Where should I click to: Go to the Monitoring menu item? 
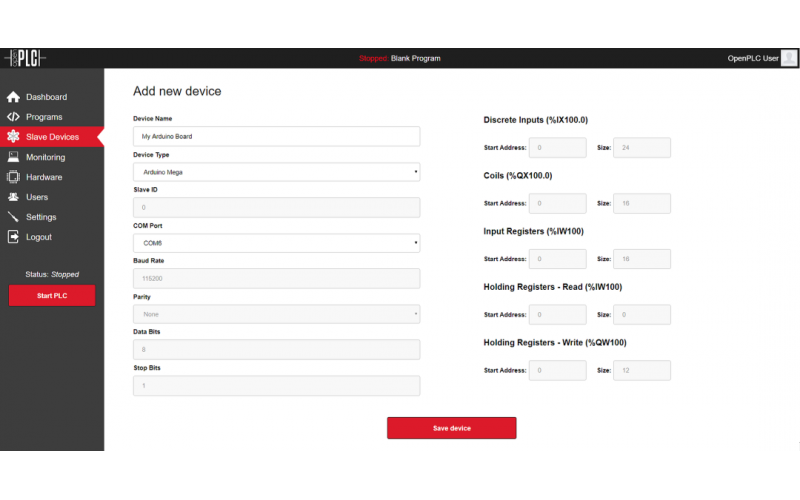point(45,157)
